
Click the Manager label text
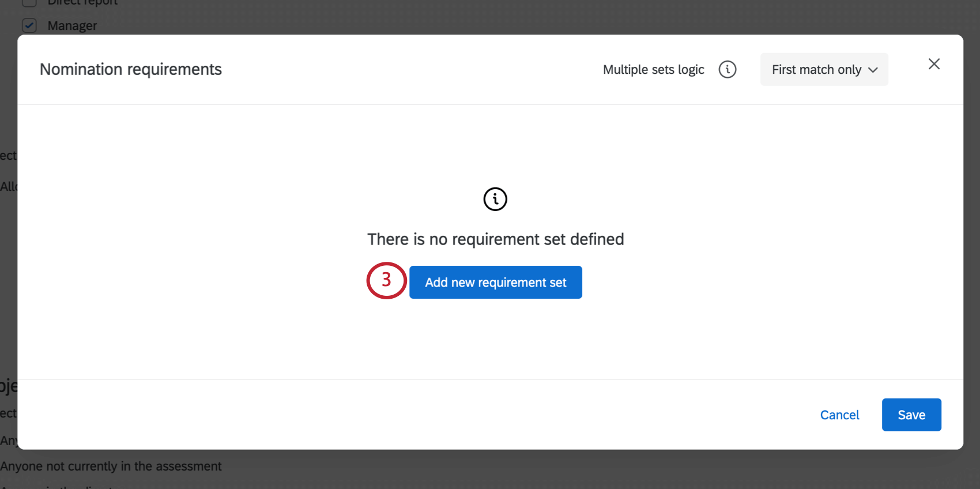(72, 25)
